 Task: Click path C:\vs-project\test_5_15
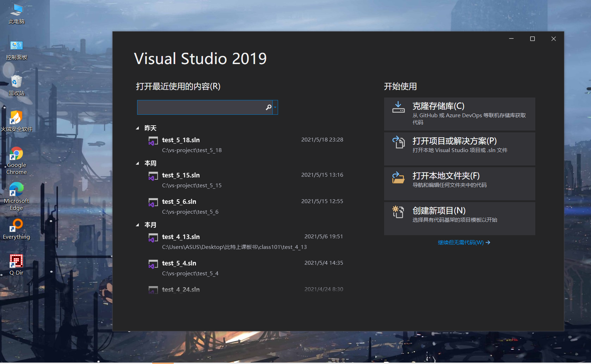point(192,186)
